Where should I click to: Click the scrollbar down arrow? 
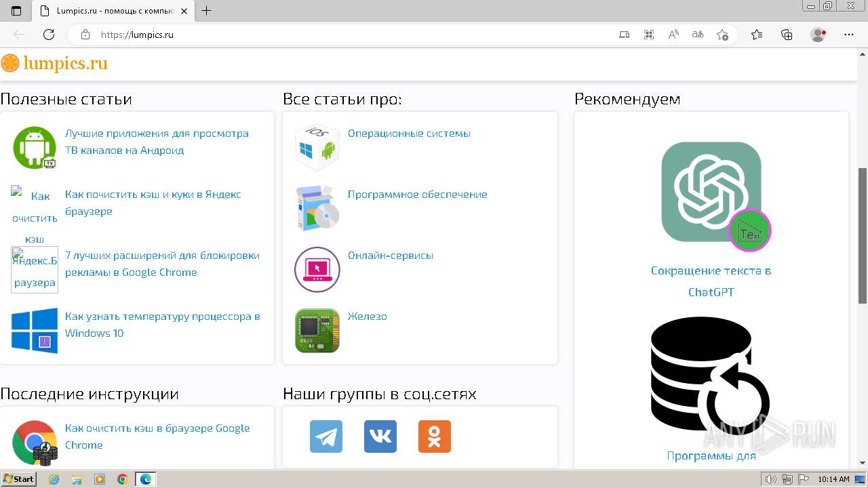863,463
